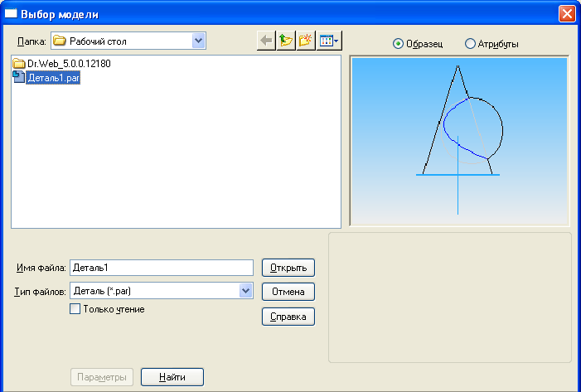Focus the Имя файла text field
581x392 pixels.
161,268
